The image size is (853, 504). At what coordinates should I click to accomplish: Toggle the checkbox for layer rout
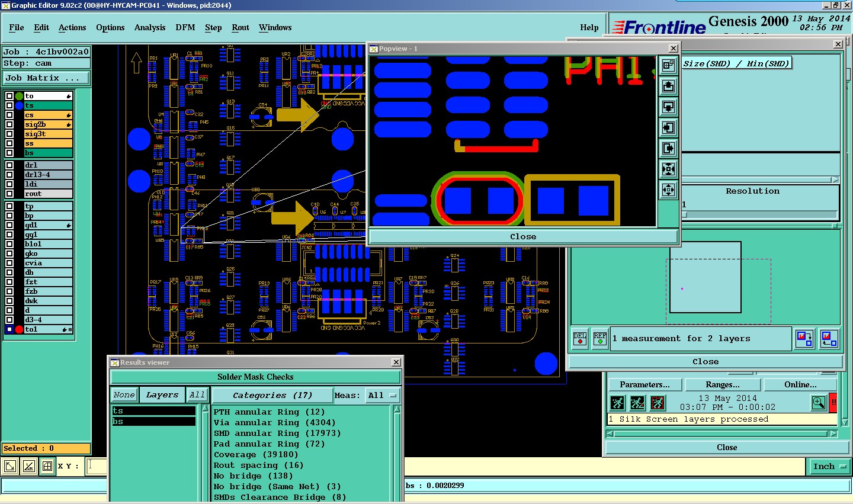[x=9, y=194]
